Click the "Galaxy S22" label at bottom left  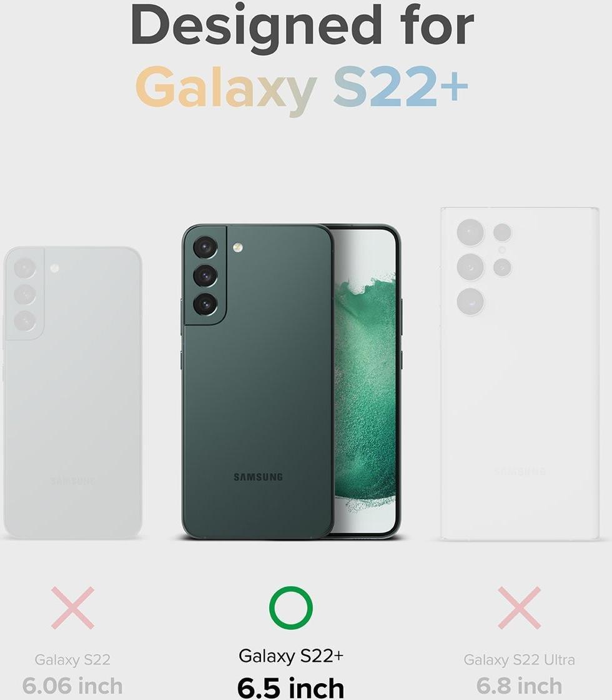[72, 659]
